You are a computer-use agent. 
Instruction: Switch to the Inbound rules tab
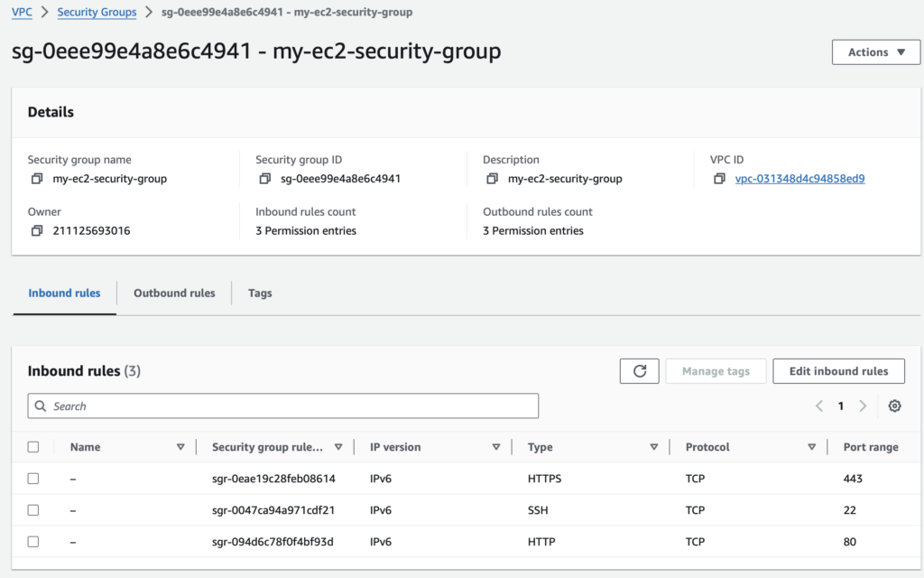(x=64, y=294)
